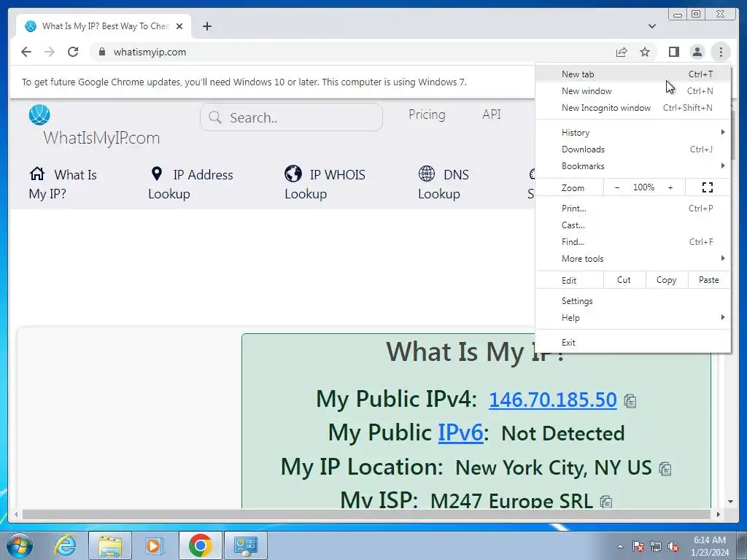Choose Exit to quit Chrome
The height and width of the screenshot is (560, 747).
click(x=632, y=343)
